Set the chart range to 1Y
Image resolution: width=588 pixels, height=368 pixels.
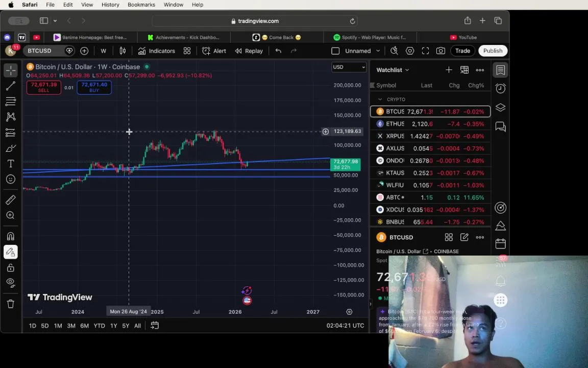coord(114,326)
